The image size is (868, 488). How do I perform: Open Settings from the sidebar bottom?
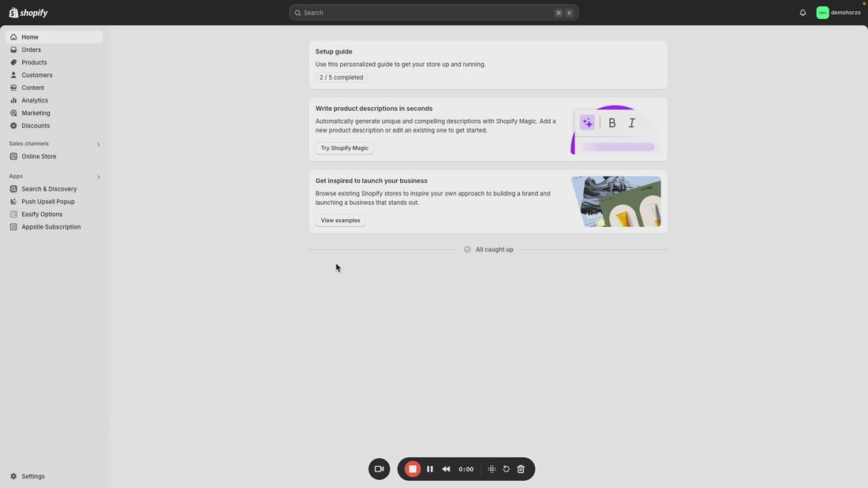[33, 476]
